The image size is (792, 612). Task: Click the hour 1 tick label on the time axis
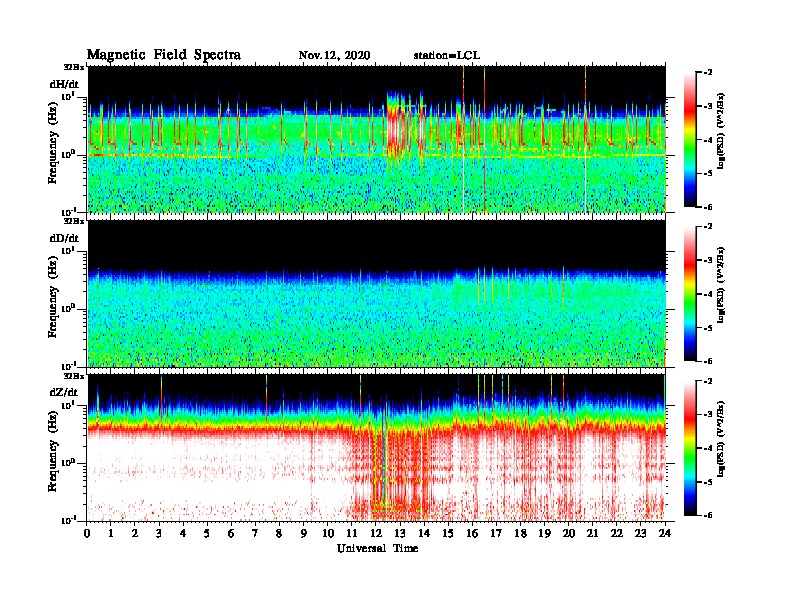click(111, 534)
